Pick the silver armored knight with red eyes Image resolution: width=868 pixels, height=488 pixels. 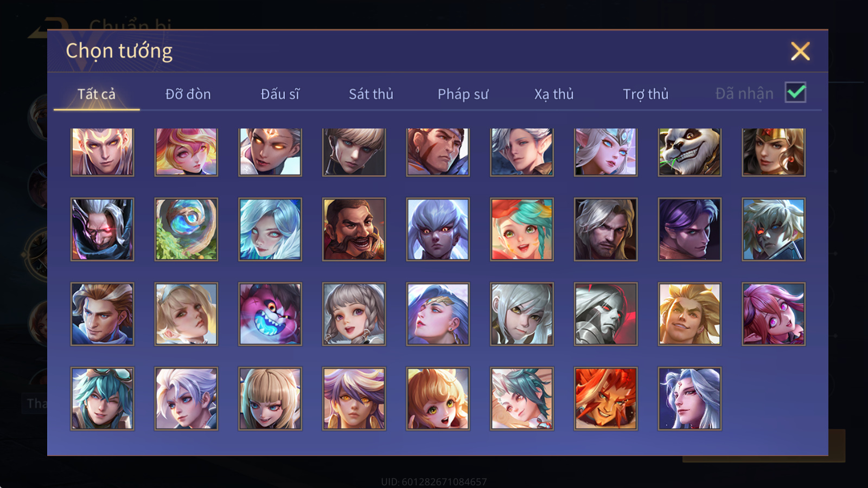click(x=605, y=314)
